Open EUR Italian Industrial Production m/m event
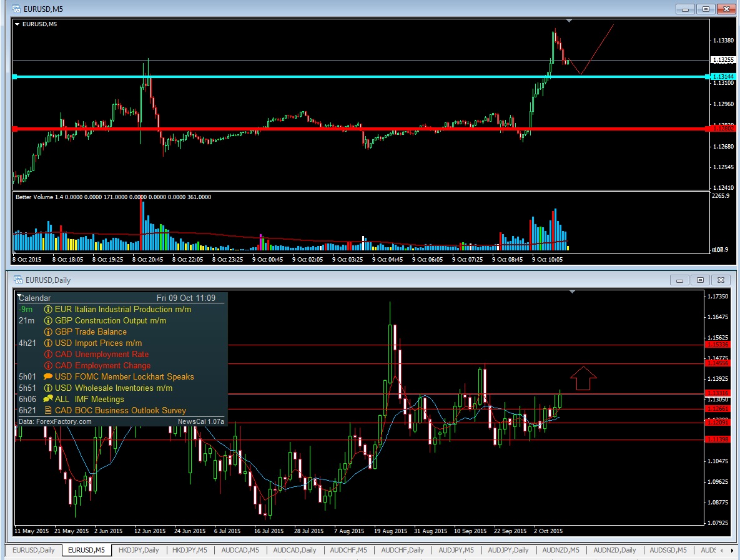 [x=122, y=310]
